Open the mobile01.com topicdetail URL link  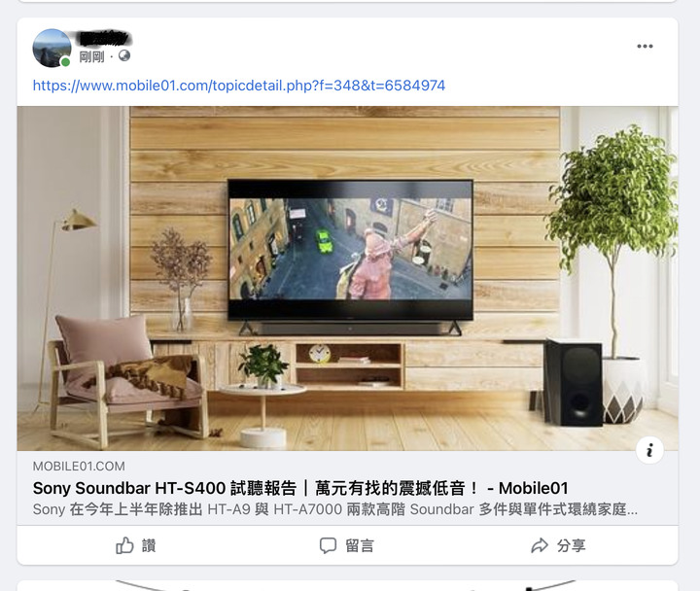pos(239,86)
